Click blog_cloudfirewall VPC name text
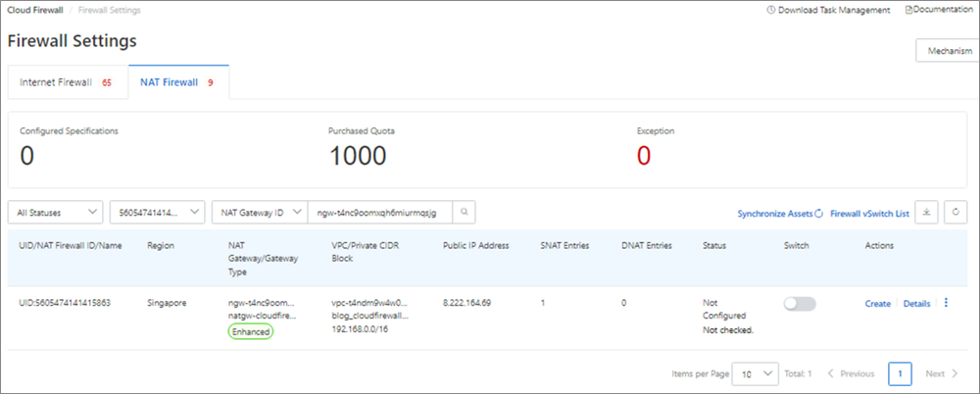 coord(370,316)
